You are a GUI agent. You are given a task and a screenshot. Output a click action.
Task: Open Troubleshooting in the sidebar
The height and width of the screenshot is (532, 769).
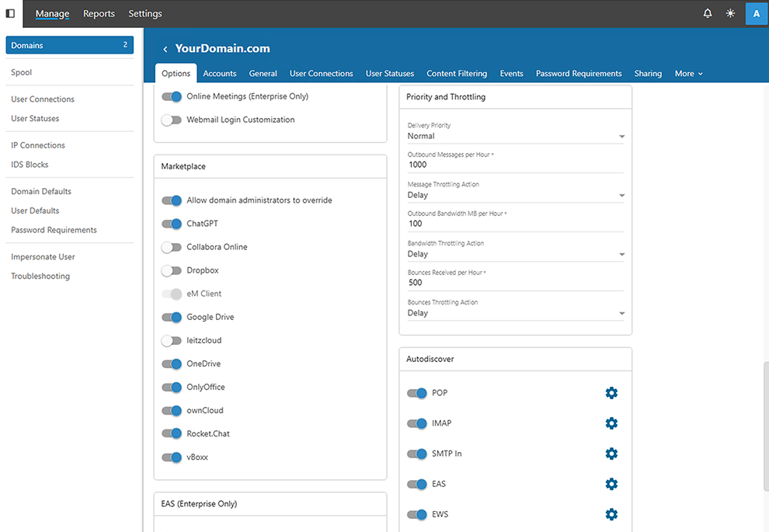pyautogui.click(x=40, y=276)
